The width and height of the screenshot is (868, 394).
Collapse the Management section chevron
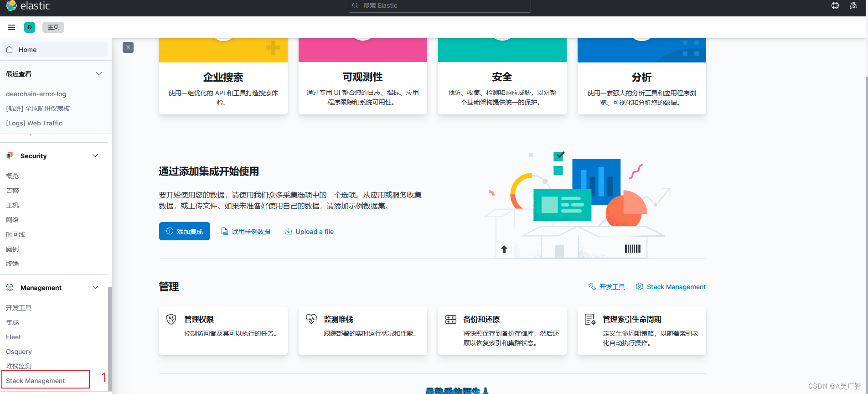pyautogui.click(x=95, y=287)
